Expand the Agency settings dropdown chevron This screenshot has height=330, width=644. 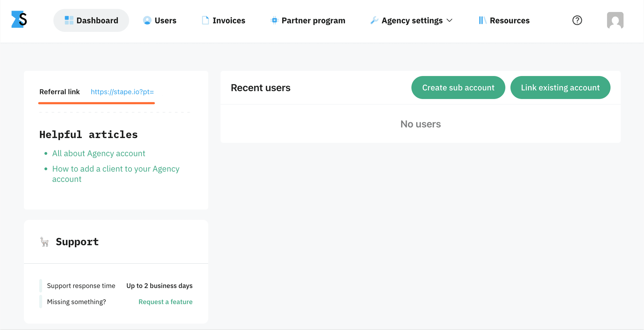[x=449, y=20]
